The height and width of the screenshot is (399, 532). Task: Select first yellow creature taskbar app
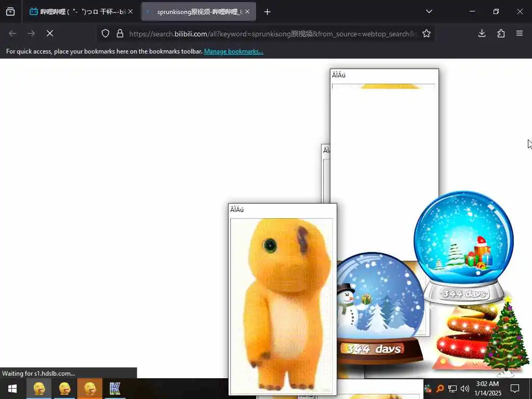point(39,389)
